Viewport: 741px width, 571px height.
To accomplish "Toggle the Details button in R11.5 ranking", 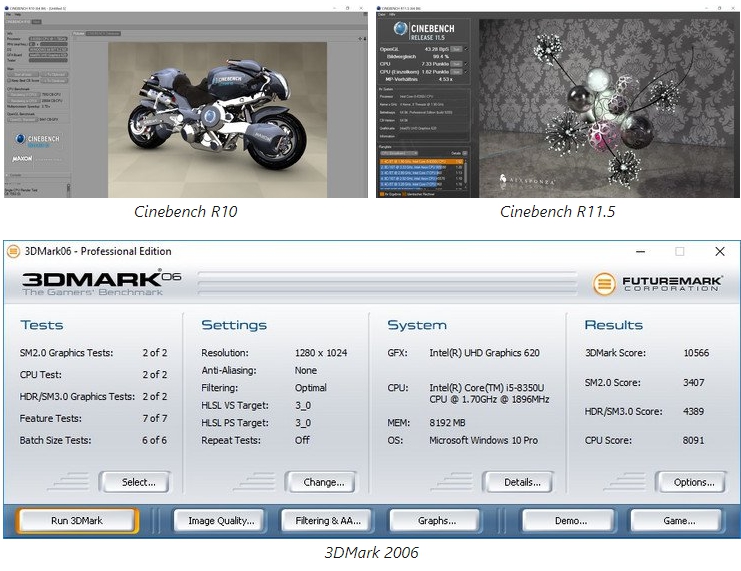I will point(465,153).
